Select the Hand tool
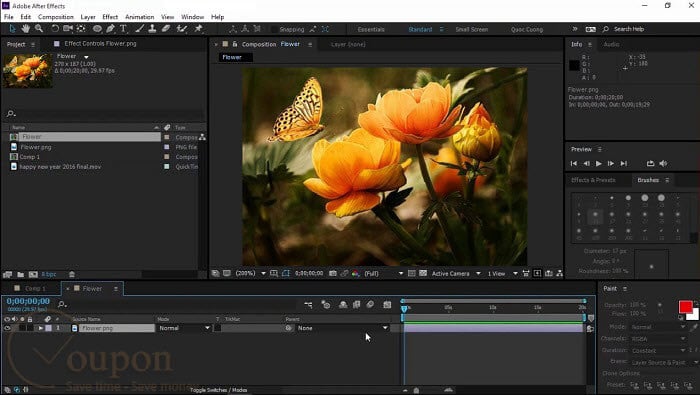Viewport: 700px width, 395px height. point(25,29)
